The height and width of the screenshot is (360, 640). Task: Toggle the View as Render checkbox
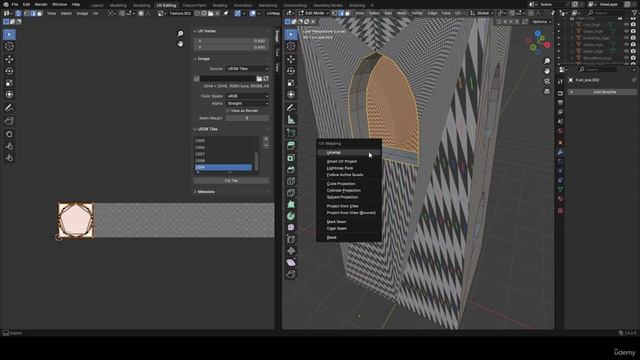[x=228, y=111]
